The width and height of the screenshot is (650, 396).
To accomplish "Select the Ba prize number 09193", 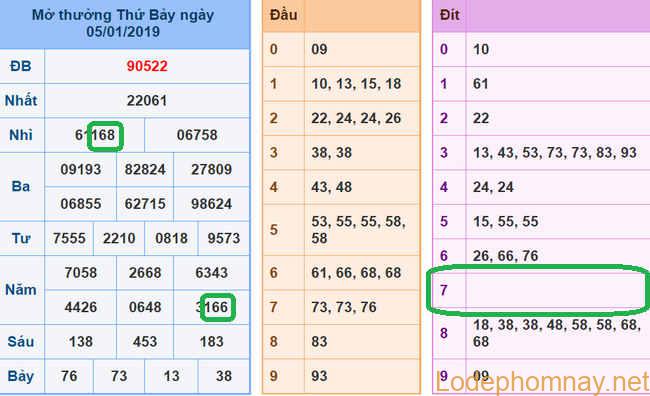I will (x=81, y=170).
